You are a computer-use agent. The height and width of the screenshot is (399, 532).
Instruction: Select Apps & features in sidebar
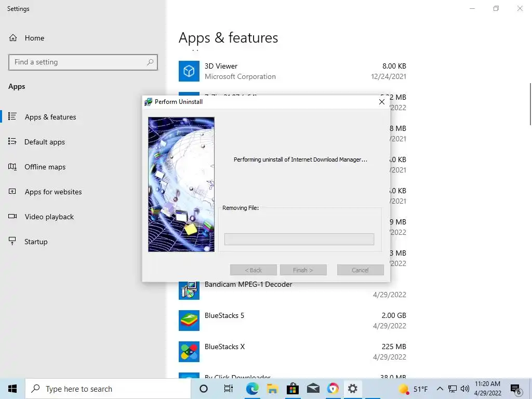pos(50,117)
